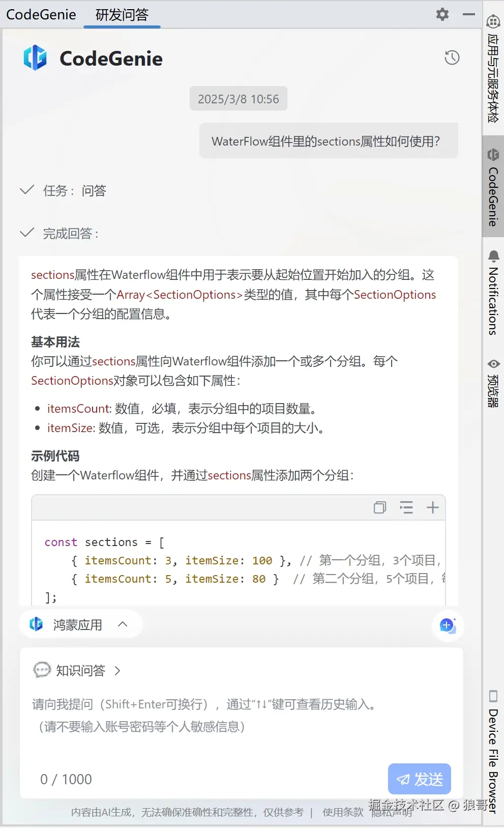Click the 0 / 1000 character counter
The height and width of the screenshot is (828, 504).
tap(66, 779)
